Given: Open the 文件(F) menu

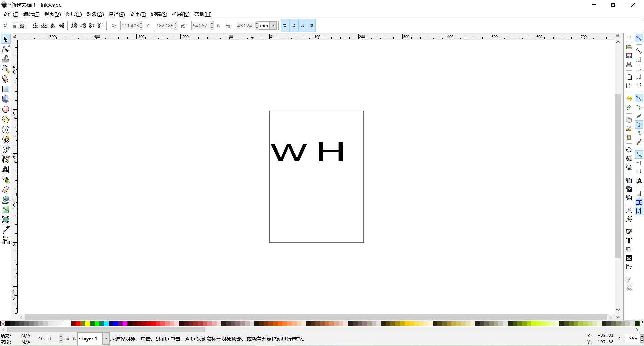Looking at the screenshot, I should click(x=10, y=14).
